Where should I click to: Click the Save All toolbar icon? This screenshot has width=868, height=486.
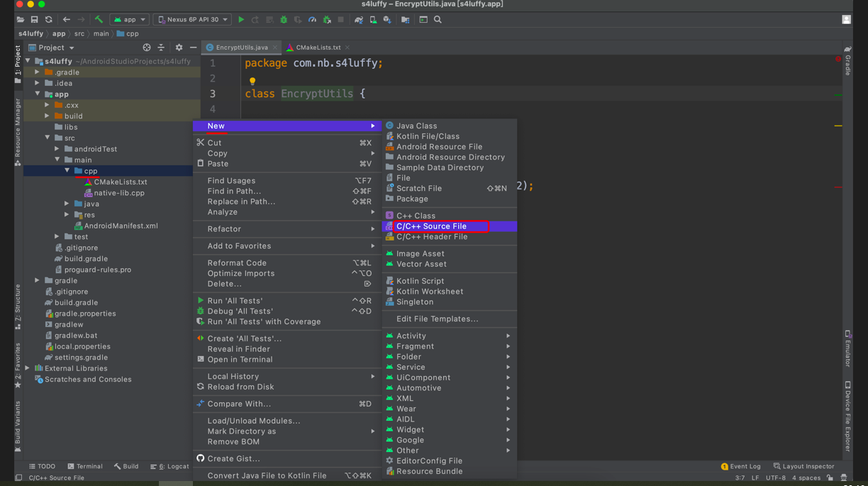(34, 20)
